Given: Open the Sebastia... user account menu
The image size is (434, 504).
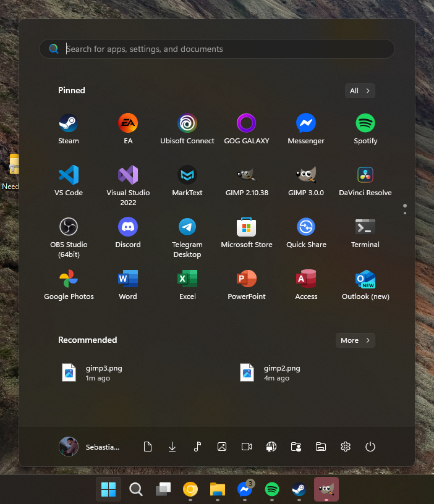Looking at the screenshot, I should (x=90, y=447).
